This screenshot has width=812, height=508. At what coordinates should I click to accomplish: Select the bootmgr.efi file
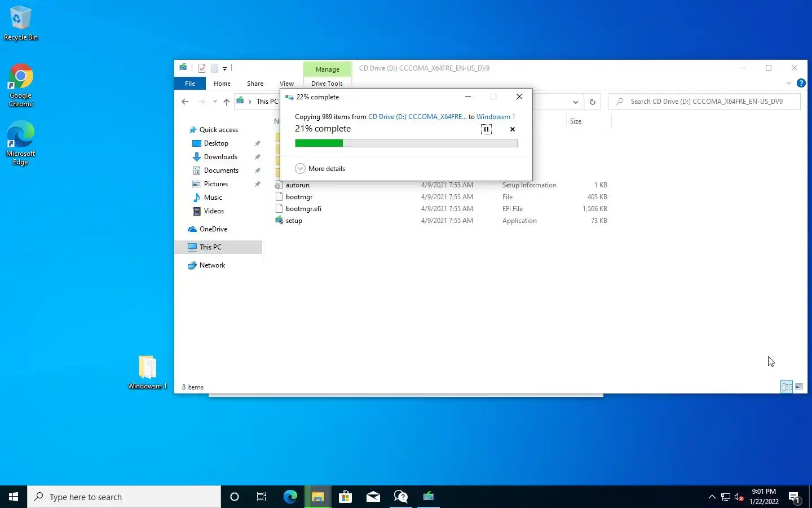pyautogui.click(x=303, y=209)
